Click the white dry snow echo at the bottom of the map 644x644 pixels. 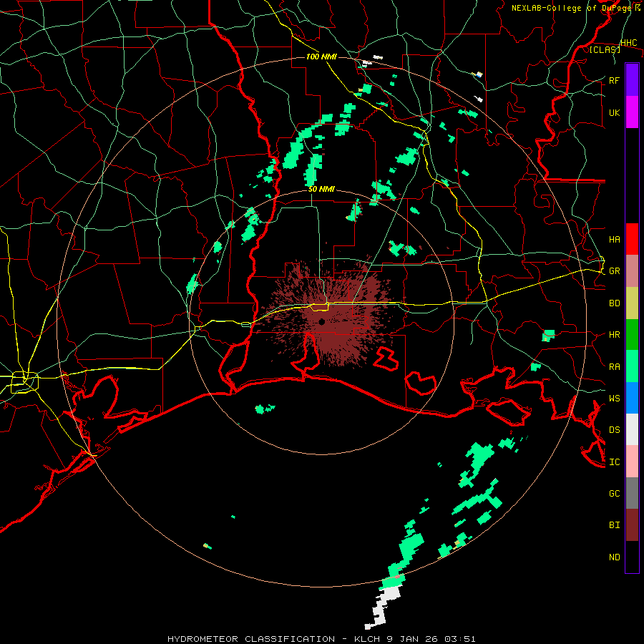click(383, 607)
